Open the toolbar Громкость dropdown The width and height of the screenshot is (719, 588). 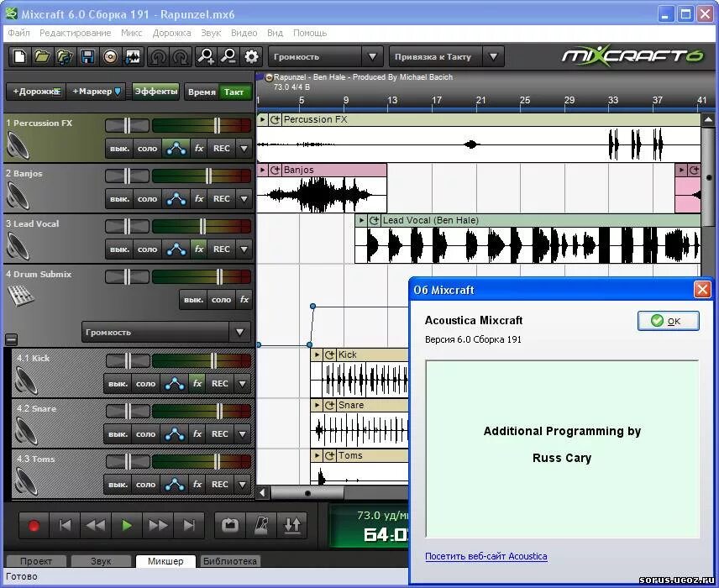(x=372, y=57)
